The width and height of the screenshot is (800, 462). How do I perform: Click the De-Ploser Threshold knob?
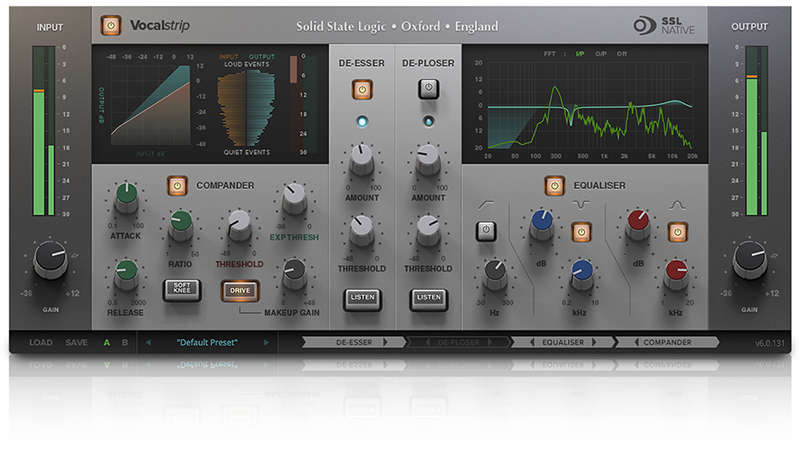pyautogui.click(x=429, y=231)
